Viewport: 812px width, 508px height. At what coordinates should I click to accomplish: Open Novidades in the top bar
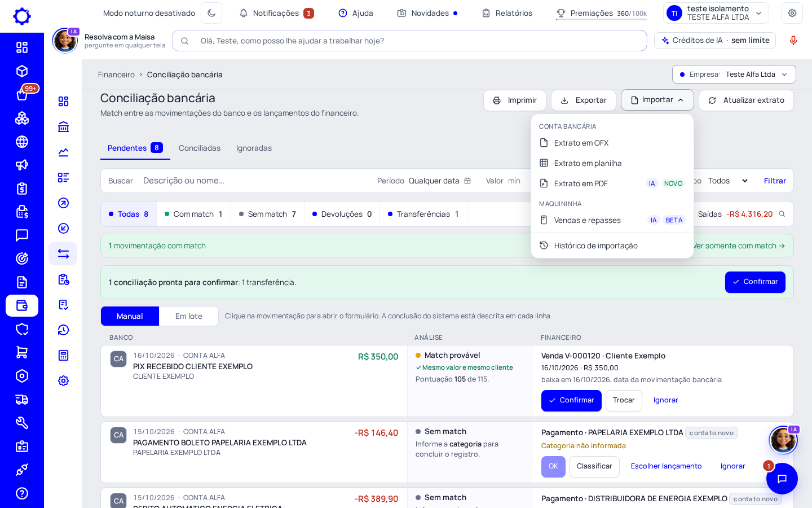pyautogui.click(x=427, y=13)
